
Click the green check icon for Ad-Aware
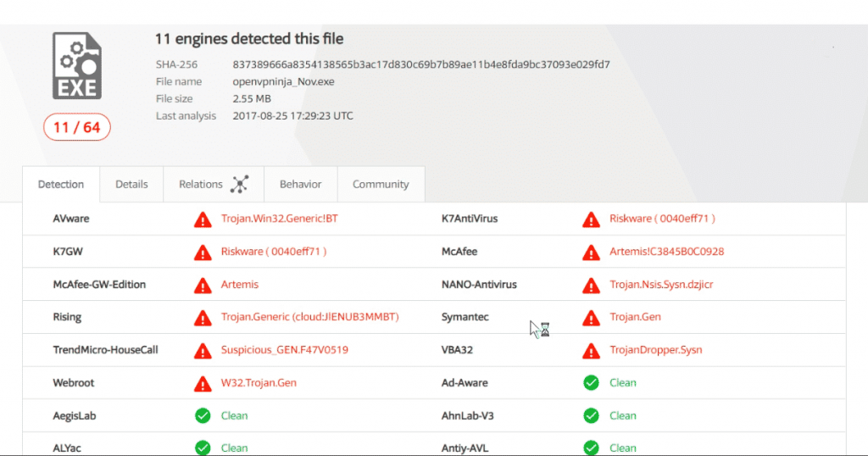point(591,382)
